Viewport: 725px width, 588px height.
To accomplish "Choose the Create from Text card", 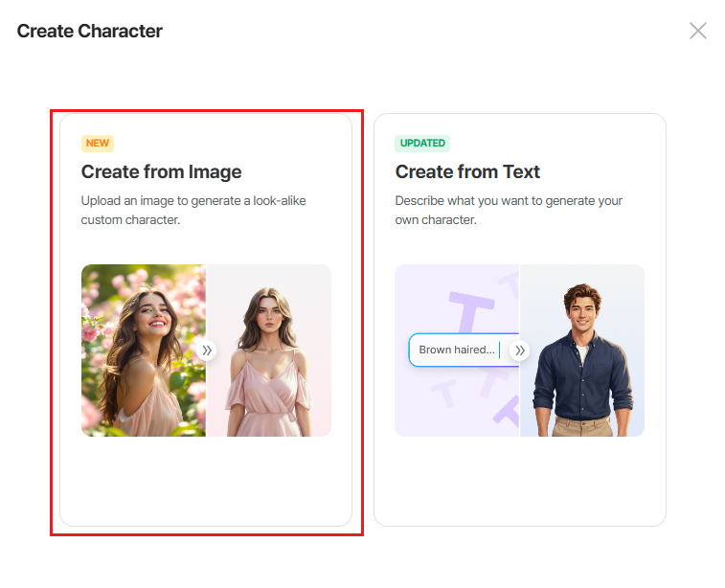I will click(520, 320).
